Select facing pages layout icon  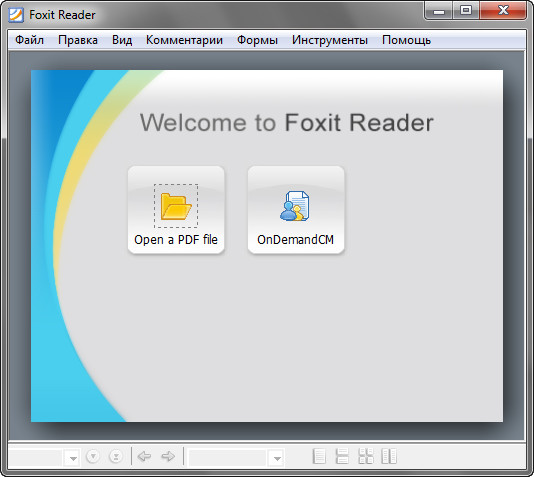click(389, 456)
